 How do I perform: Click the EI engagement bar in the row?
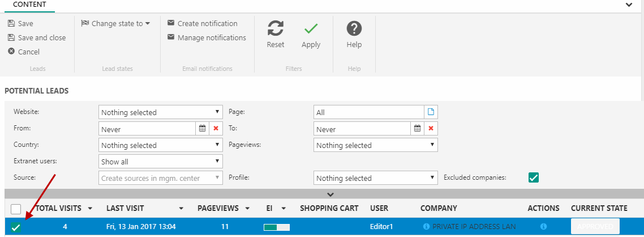[276, 227]
